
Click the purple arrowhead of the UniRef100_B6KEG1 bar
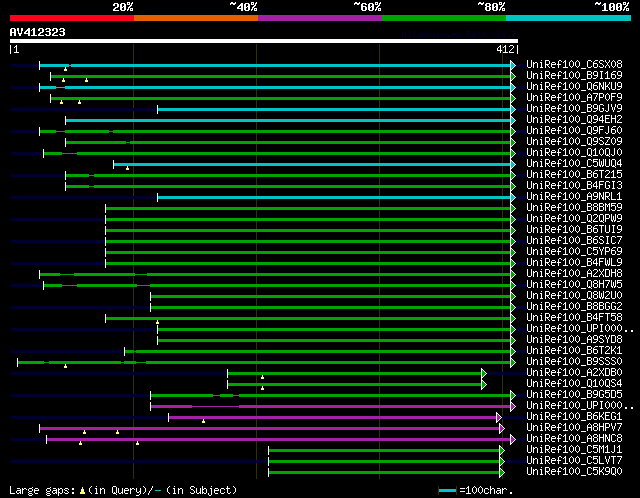tap(499, 417)
